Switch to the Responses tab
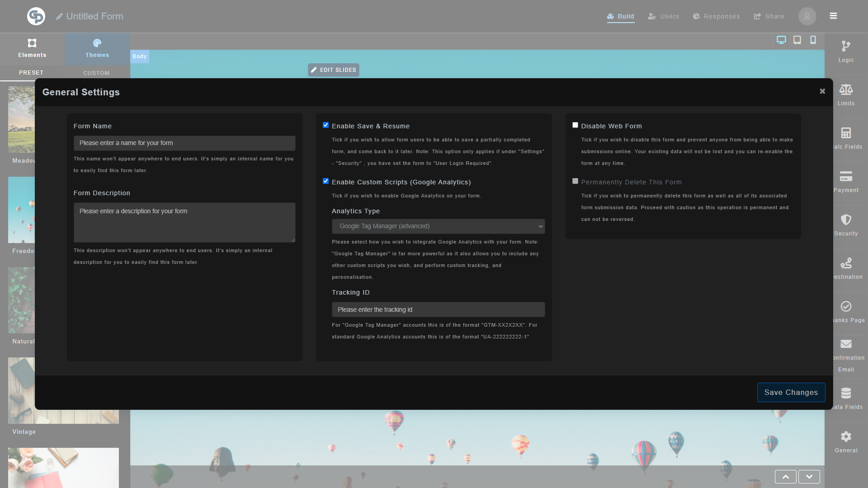This screenshot has height=488, width=868. 716,16
